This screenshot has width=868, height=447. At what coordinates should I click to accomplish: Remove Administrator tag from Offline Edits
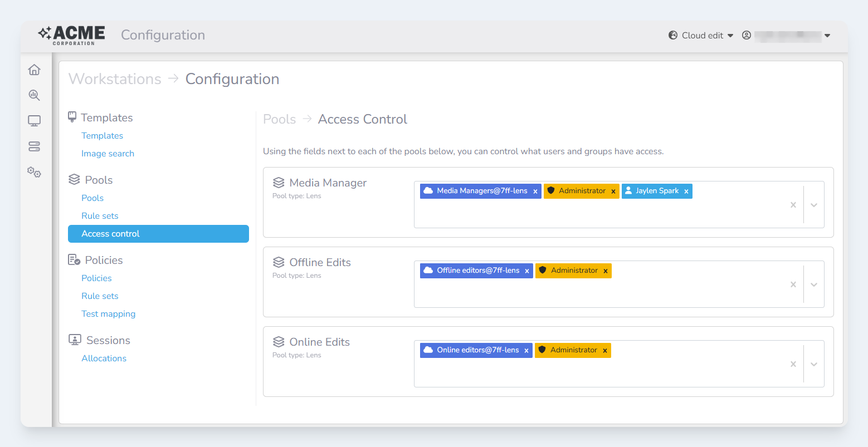click(605, 271)
